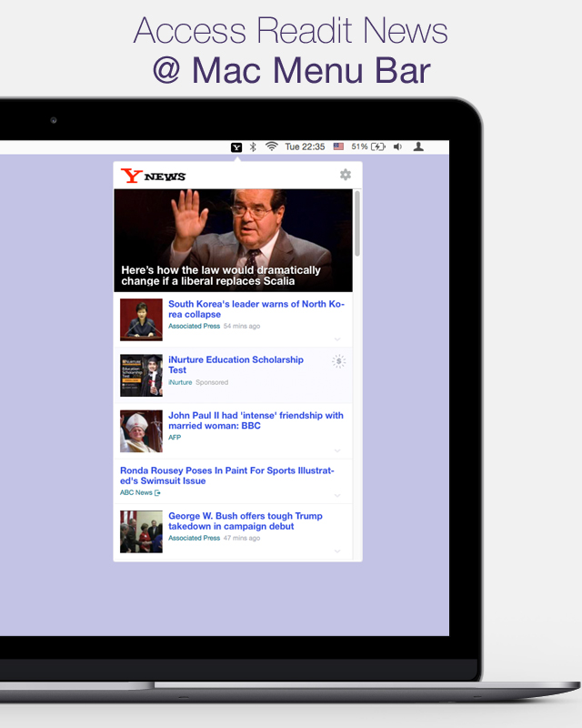Click the Y News logo
582x728 pixels.
click(x=153, y=176)
